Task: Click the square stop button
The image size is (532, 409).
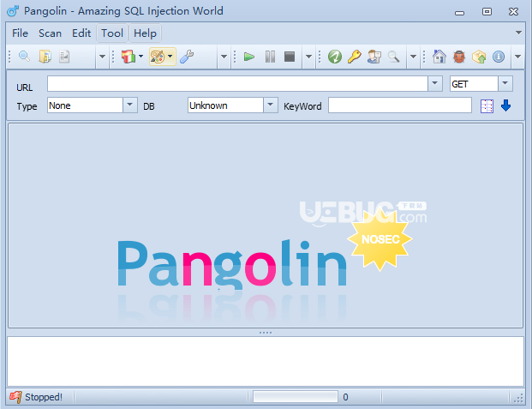Action: point(290,57)
